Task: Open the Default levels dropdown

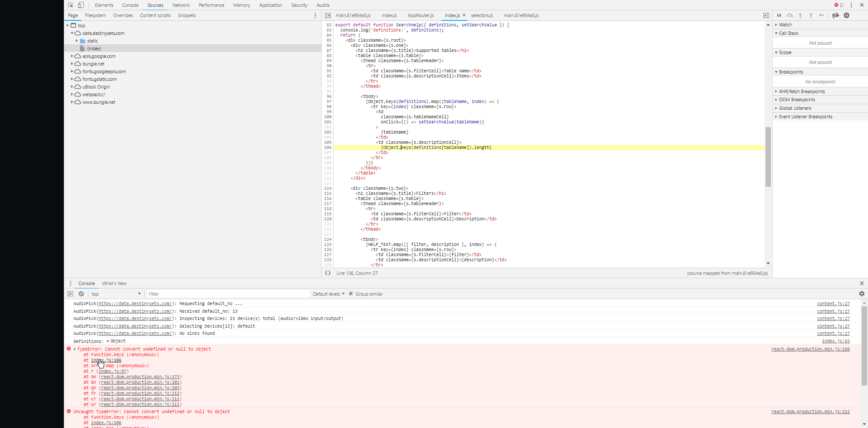Action: (x=328, y=294)
